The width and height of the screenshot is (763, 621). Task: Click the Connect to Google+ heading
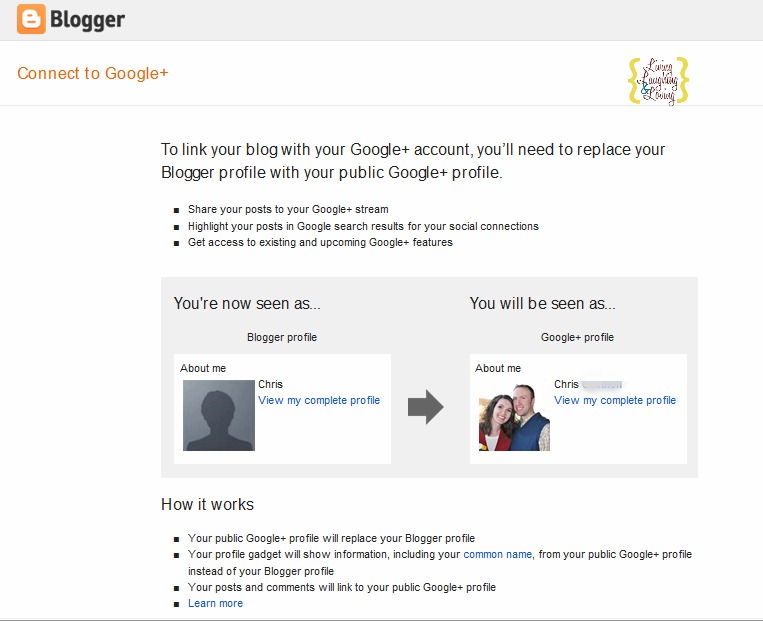(92, 73)
